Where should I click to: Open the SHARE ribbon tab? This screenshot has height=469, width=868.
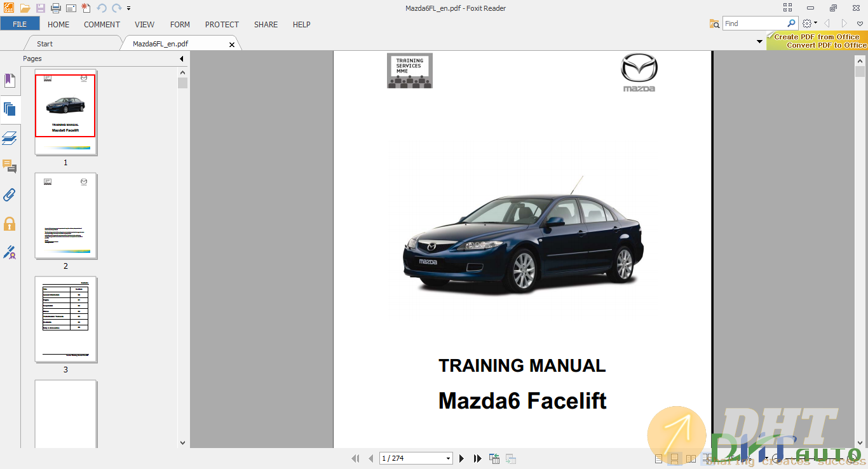click(x=266, y=24)
